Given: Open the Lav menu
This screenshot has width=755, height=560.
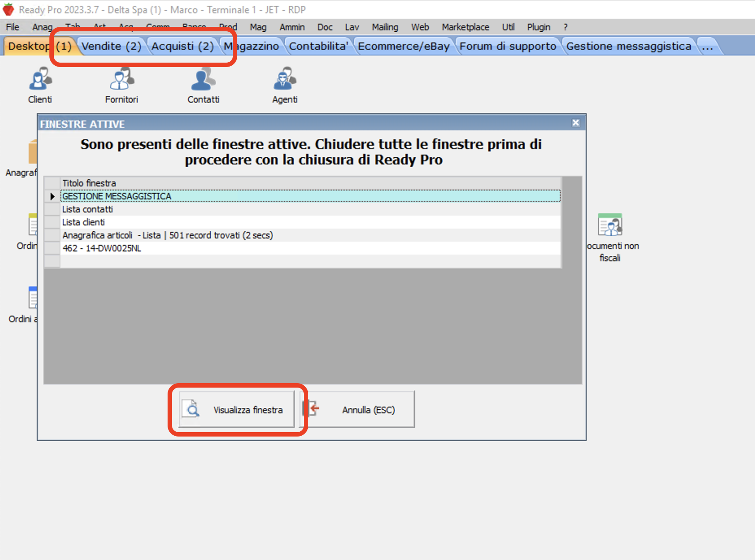Looking at the screenshot, I should coord(352,27).
